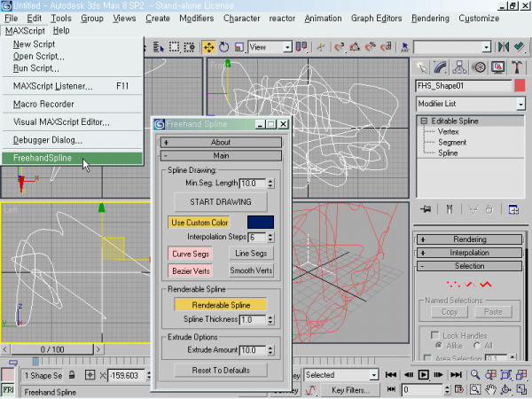Click Key Filters button
The image size is (532, 399).
point(350,390)
